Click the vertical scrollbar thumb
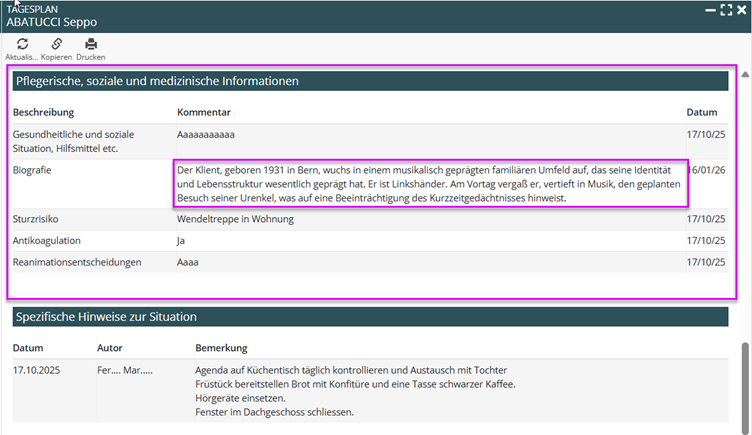 [744, 385]
